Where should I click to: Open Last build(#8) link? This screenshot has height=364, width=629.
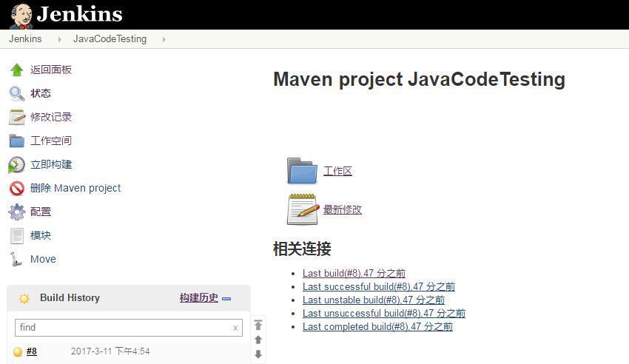point(354,274)
